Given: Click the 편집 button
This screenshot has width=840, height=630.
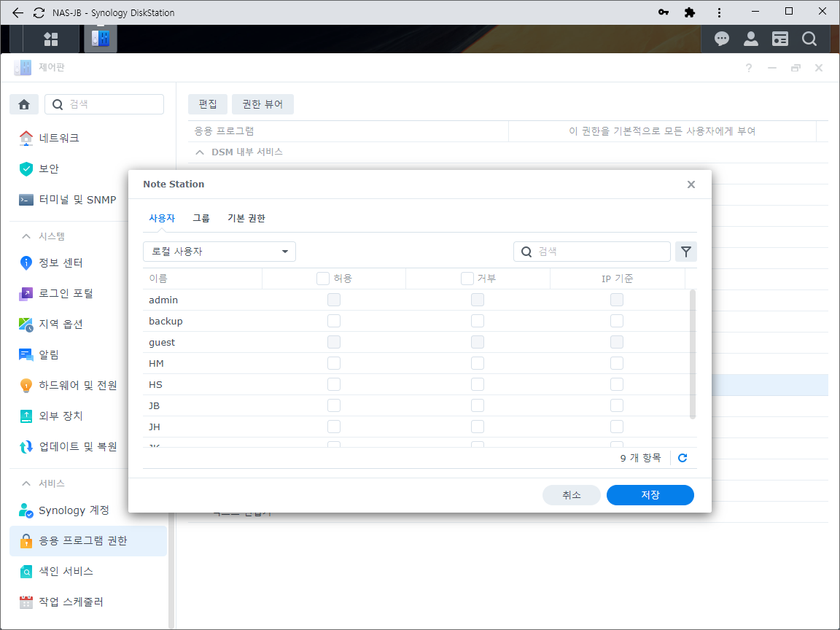Looking at the screenshot, I should click(x=208, y=104).
